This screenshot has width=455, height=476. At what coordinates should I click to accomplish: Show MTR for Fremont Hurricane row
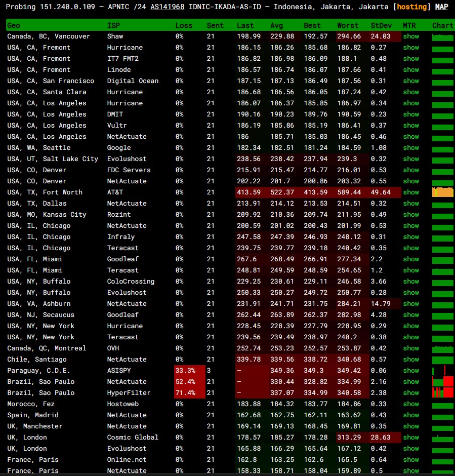click(410, 48)
